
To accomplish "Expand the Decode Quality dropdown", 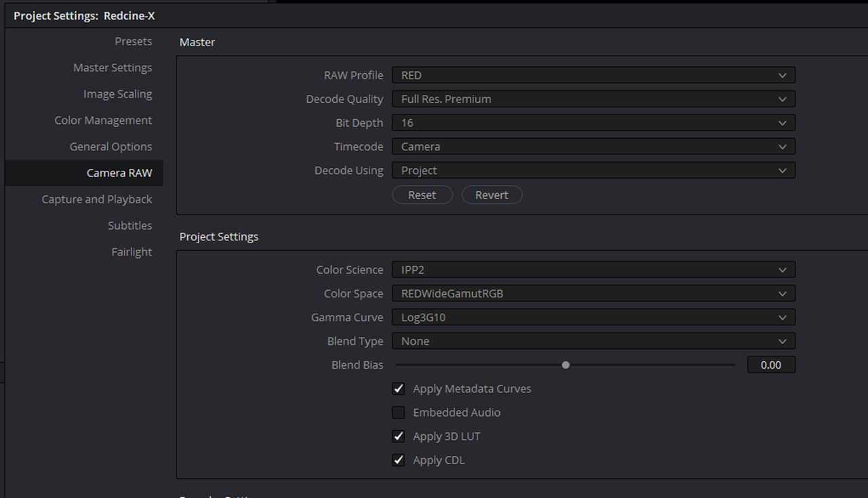I will pos(593,99).
